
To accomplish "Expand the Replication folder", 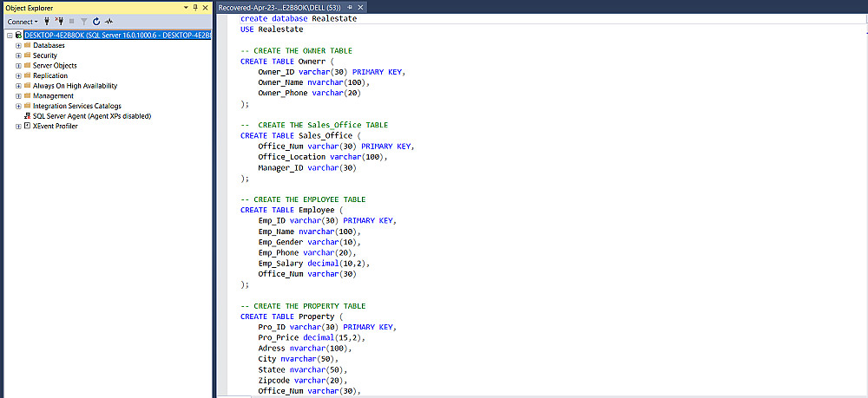I will tap(18, 75).
